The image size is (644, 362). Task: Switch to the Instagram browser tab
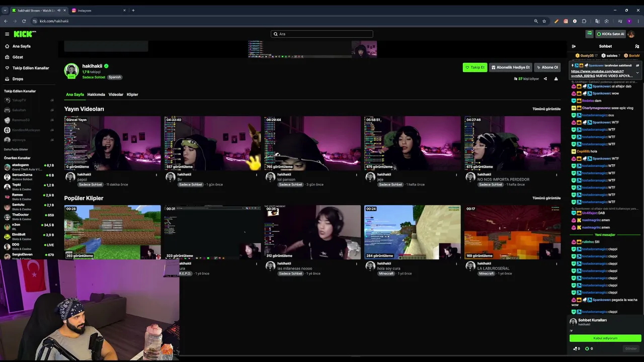click(98, 10)
